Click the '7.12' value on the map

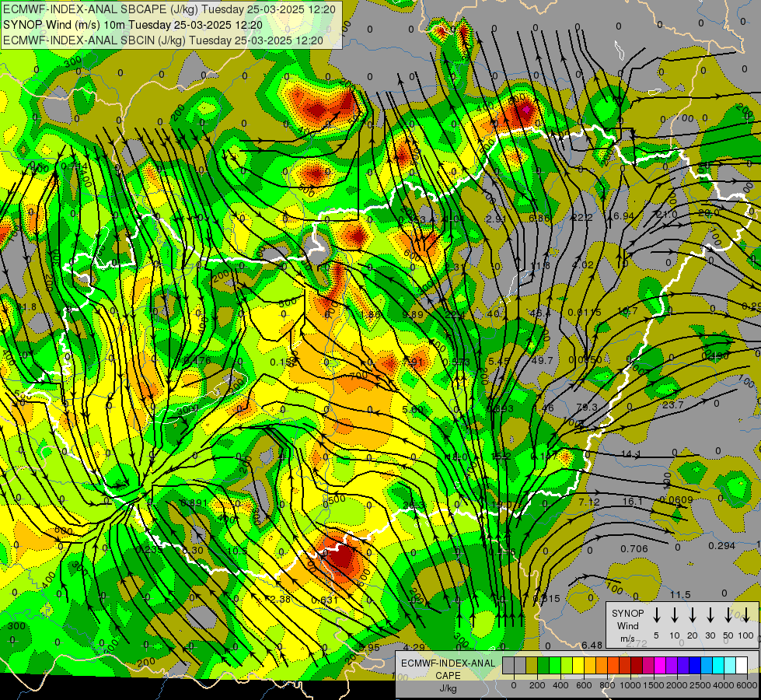click(x=589, y=502)
